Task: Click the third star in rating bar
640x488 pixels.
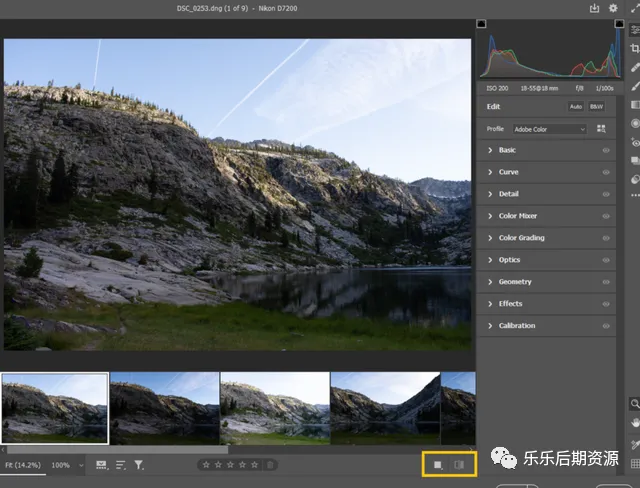Action: pos(230,465)
